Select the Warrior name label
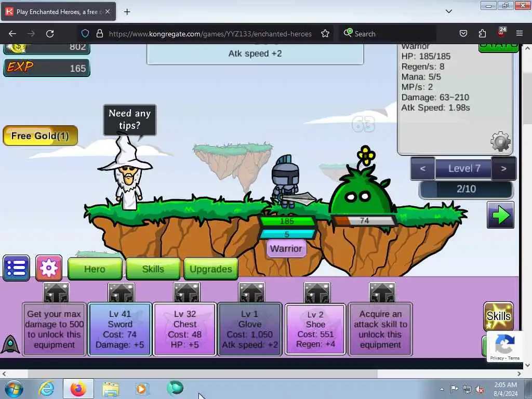Image resolution: width=532 pixels, height=399 pixels. [x=286, y=249]
